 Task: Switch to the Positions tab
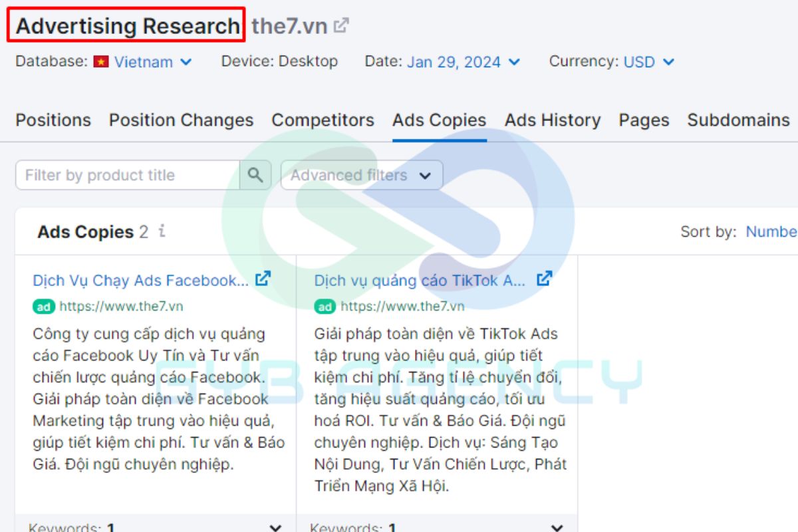(x=53, y=120)
